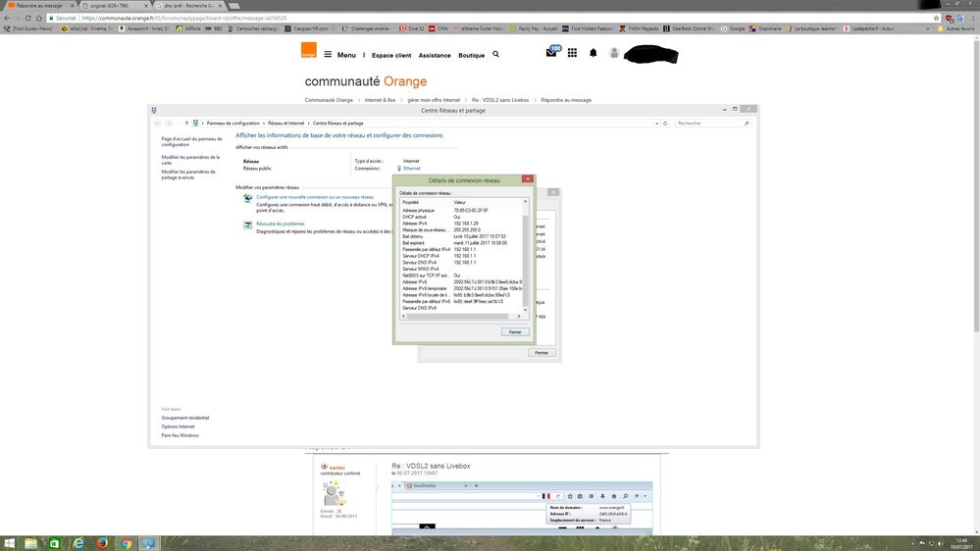The height and width of the screenshot is (551, 980).
Task: Click Page d'accueil du panneau de configuration
Action: click(x=192, y=141)
